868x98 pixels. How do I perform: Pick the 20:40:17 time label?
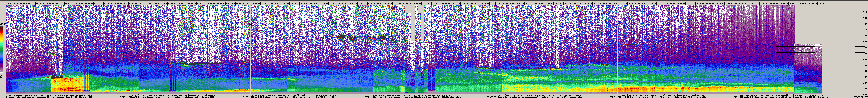point(823,3)
